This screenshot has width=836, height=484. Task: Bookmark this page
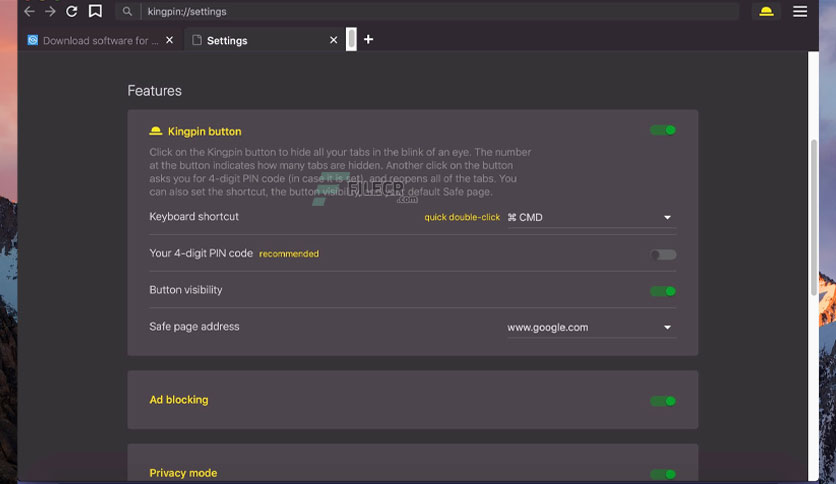(x=95, y=11)
